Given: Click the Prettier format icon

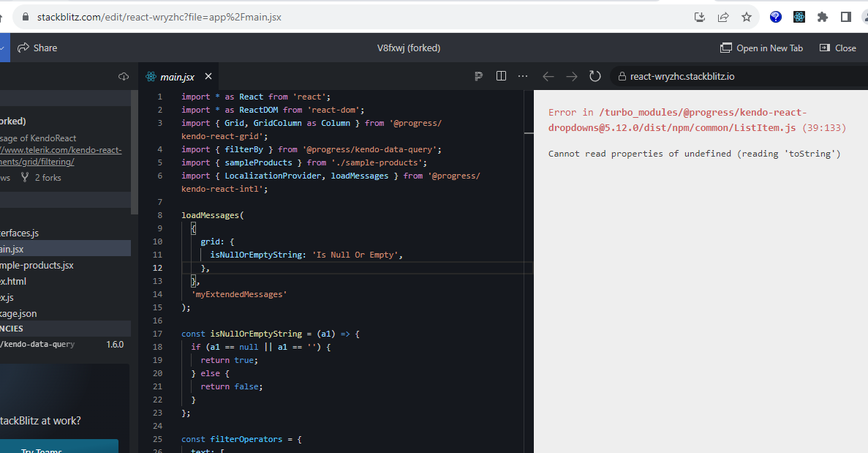Looking at the screenshot, I should [478, 76].
